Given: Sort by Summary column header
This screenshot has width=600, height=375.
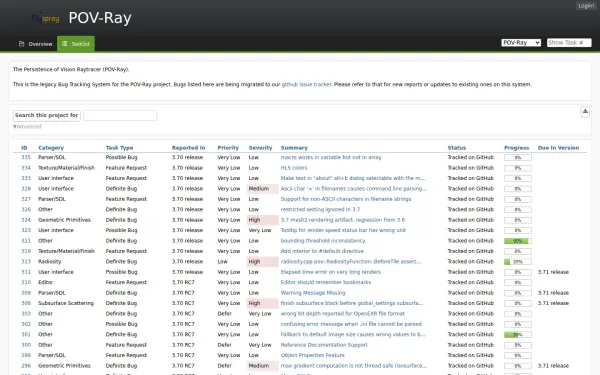Looking at the screenshot, I should [x=294, y=148].
